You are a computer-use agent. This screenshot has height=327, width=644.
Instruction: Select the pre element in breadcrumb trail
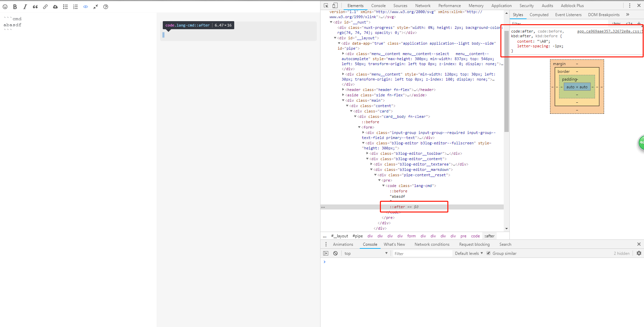[x=463, y=236]
